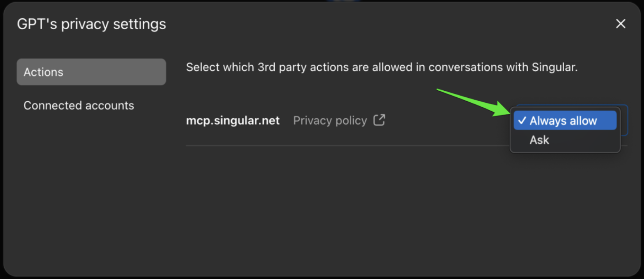Select the Actions section in the sidebar
Screen dimensions: 644x279
[91, 72]
